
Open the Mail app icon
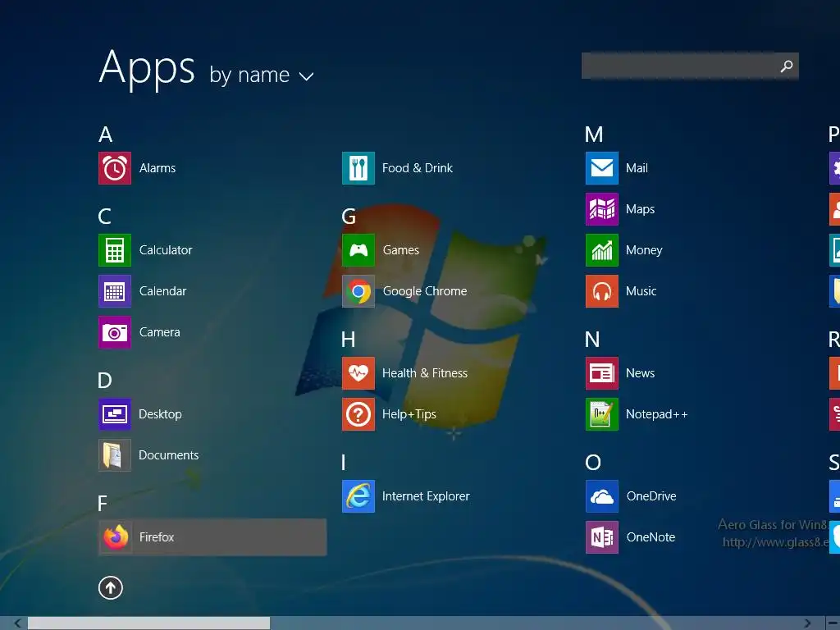pyautogui.click(x=602, y=168)
